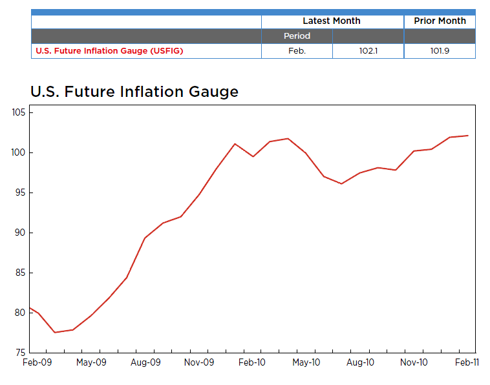Click the Feb-09 x-axis label

(37, 362)
